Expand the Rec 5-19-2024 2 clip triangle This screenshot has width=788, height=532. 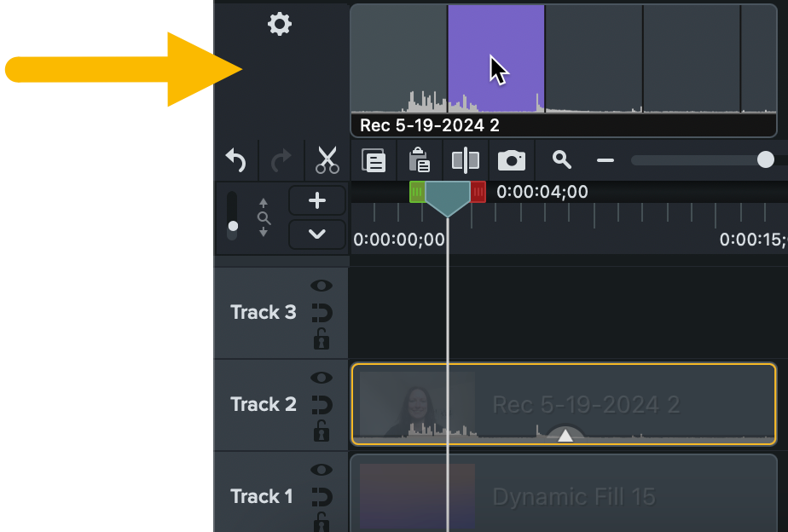pos(565,436)
